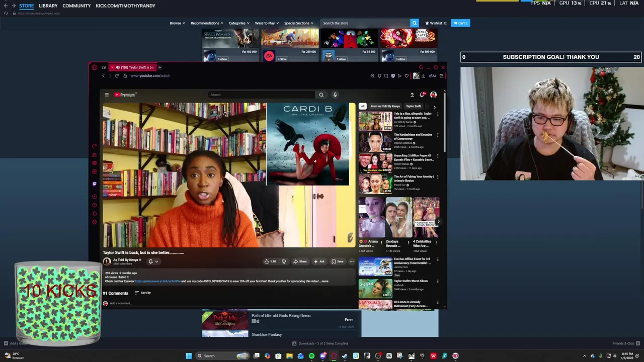This screenshot has width=644, height=362.
Task: Open Taylor Swift's Worst Album thumbnail
Action: tap(375, 288)
